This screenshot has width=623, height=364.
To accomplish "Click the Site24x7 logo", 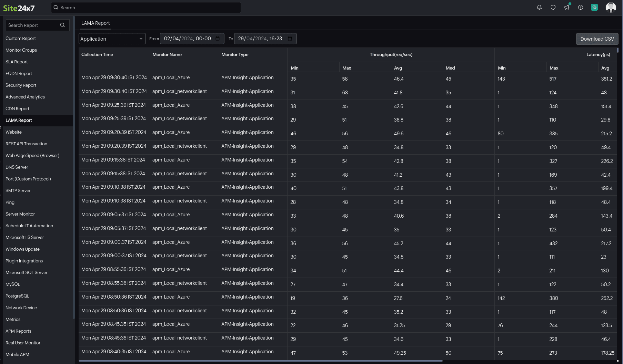I will click(19, 8).
